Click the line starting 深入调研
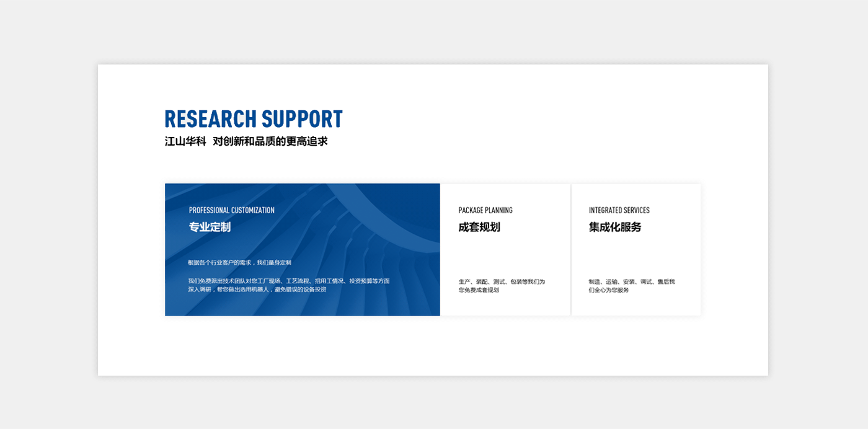Image resolution: width=868 pixels, height=429 pixels. pos(257,290)
